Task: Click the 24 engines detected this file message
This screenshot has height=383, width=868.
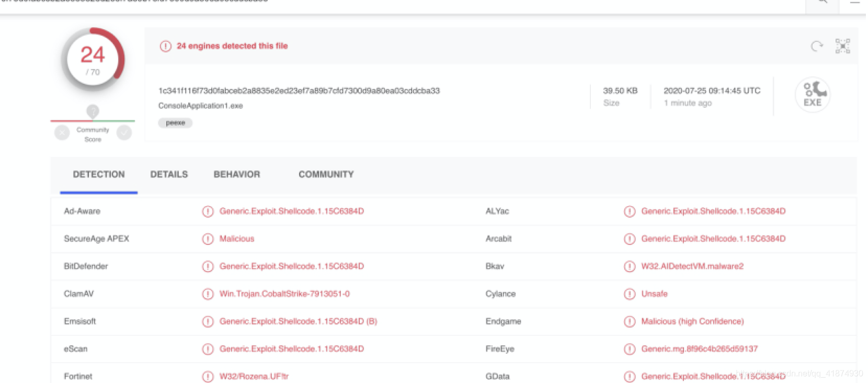Action: click(x=232, y=46)
